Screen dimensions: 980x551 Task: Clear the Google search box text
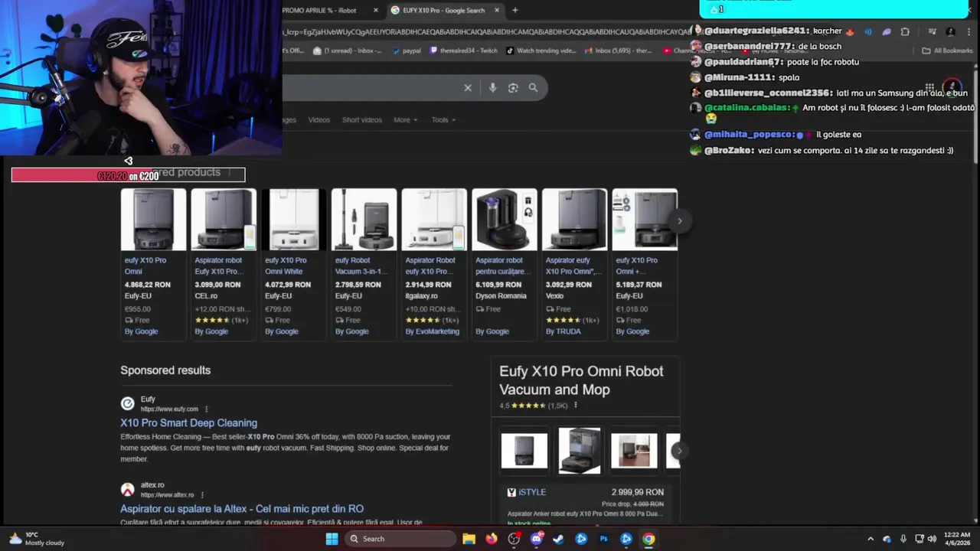tap(468, 88)
